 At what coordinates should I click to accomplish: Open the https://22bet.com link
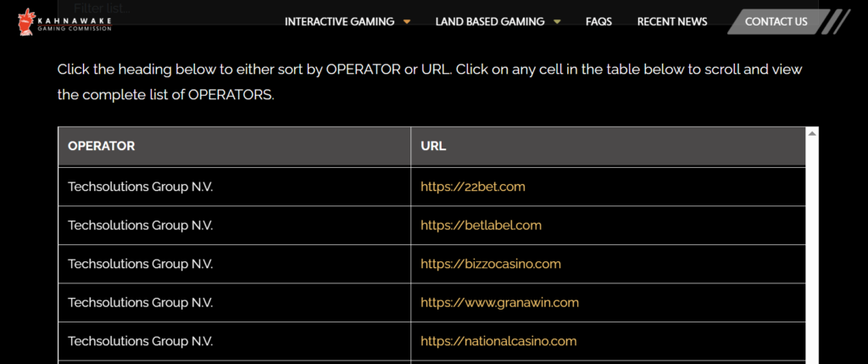pyautogui.click(x=473, y=187)
